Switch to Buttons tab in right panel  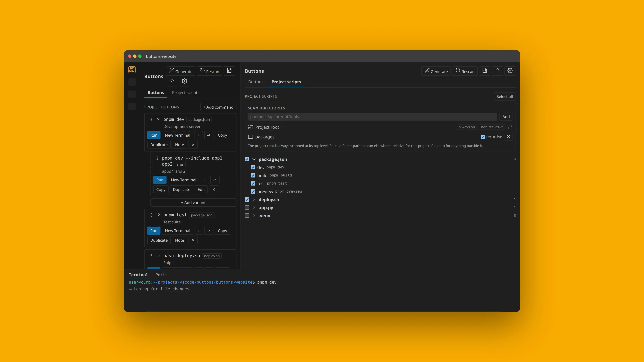click(x=256, y=82)
